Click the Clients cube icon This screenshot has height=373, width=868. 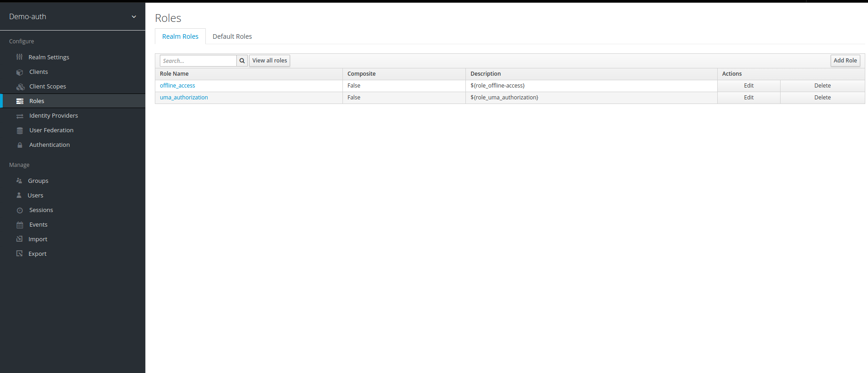(x=20, y=72)
